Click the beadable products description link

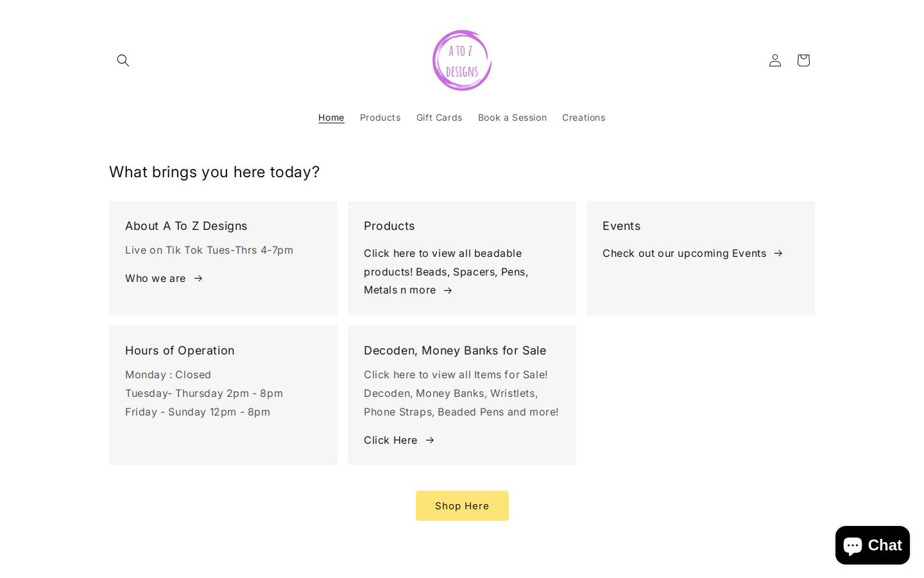[446, 272]
